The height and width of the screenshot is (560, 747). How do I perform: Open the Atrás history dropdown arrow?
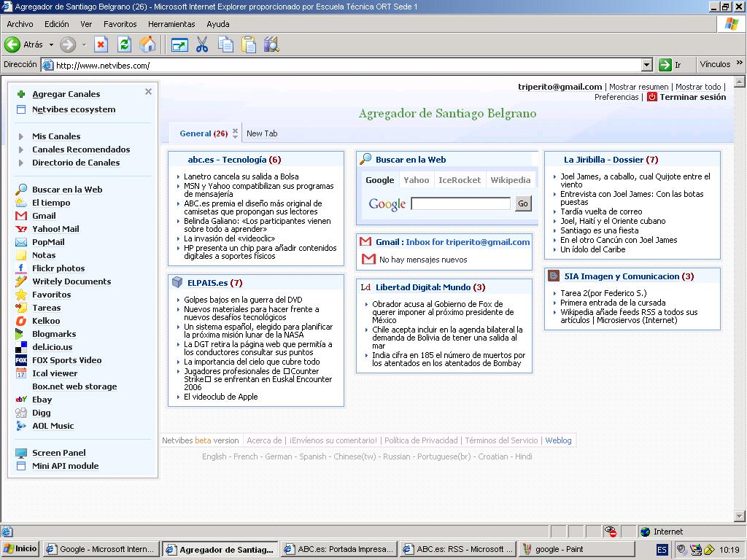[51, 44]
